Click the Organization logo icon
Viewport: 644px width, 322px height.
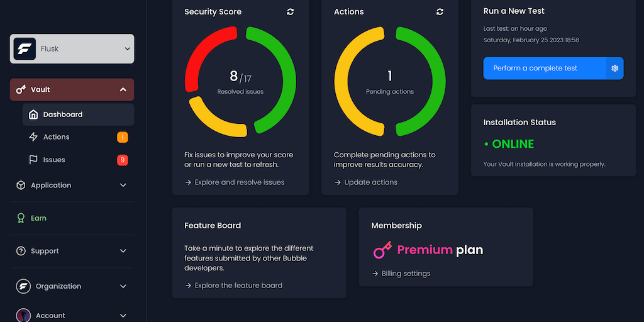[x=23, y=286]
